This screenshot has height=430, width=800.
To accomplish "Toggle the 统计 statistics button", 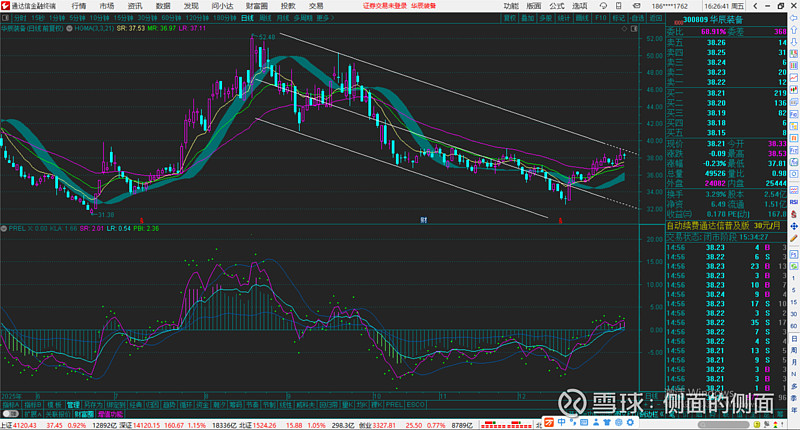I will pos(564,18).
